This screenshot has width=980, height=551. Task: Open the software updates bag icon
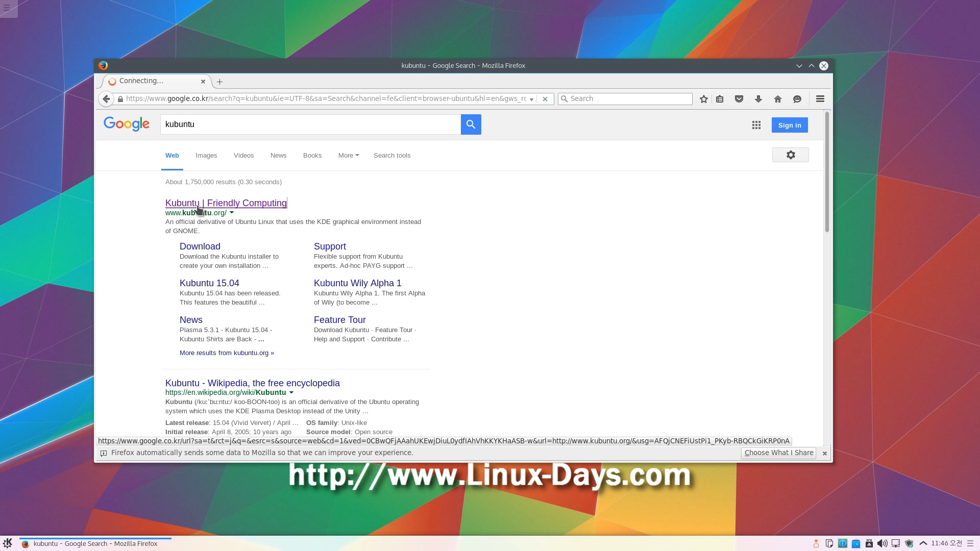click(856, 543)
